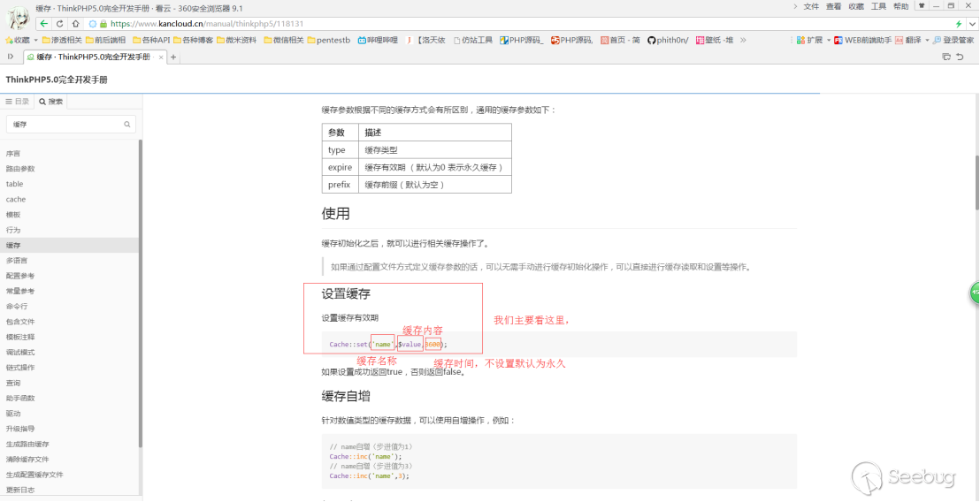Close the ThinkPHP5.0 manual tab
Image resolution: width=980 pixels, height=502 pixels.
pos(161,57)
